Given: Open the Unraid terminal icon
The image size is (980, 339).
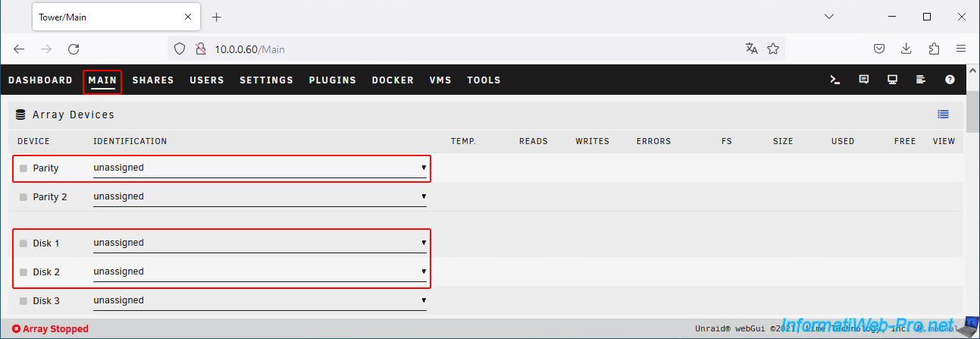Looking at the screenshot, I should pos(834,80).
